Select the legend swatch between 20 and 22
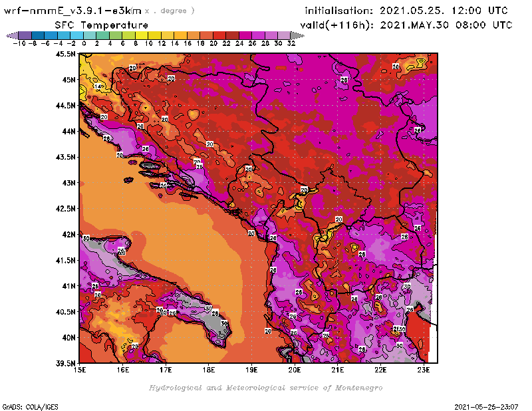Image resolution: width=532 pixels, height=411 pixels. [x=220, y=35]
